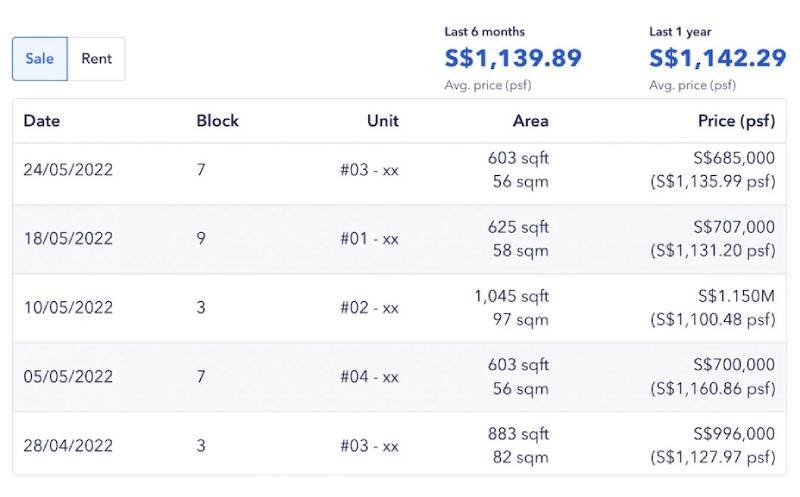Click the Unit column header

[x=383, y=121]
